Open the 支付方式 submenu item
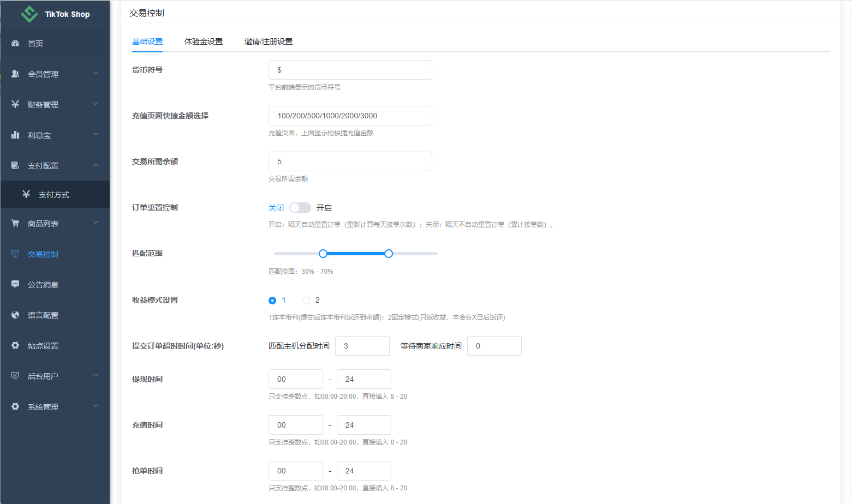 55,195
